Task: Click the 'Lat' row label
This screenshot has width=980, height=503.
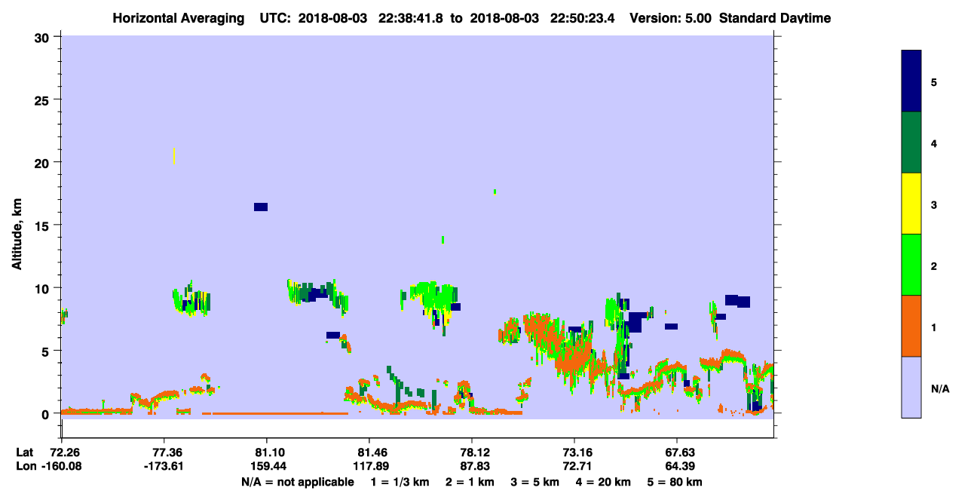Action: (x=24, y=452)
